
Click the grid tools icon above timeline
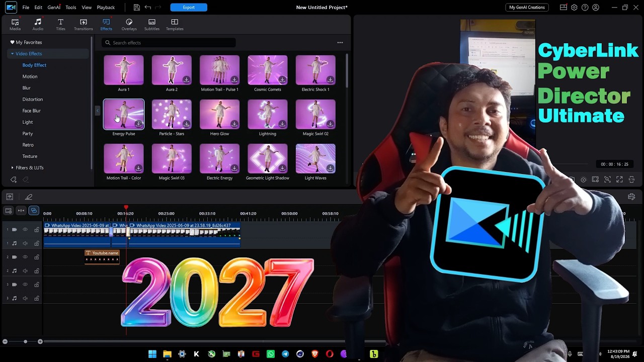pyautogui.click(x=10, y=197)
